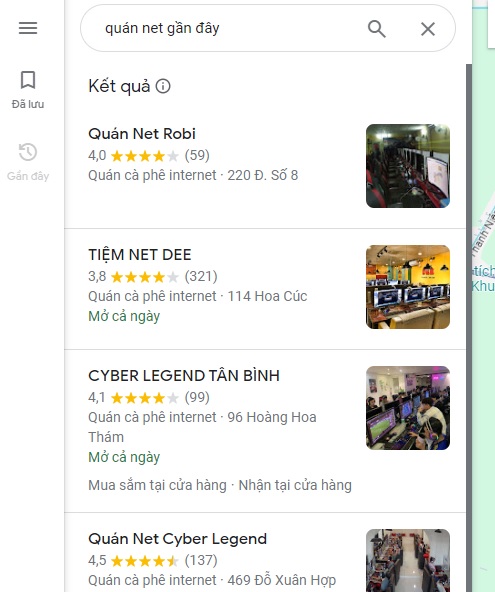
Task: Click the magnifier search icon
Action: 376,29
